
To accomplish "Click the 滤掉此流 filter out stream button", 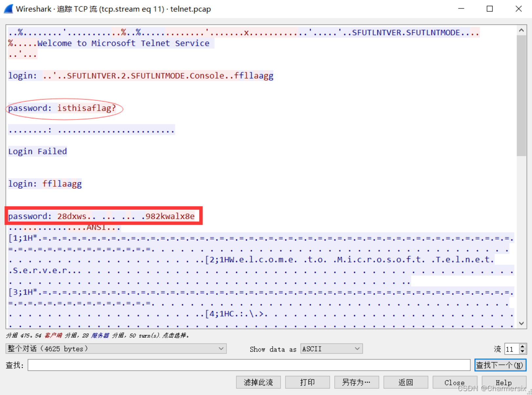I will pos(258,382).
